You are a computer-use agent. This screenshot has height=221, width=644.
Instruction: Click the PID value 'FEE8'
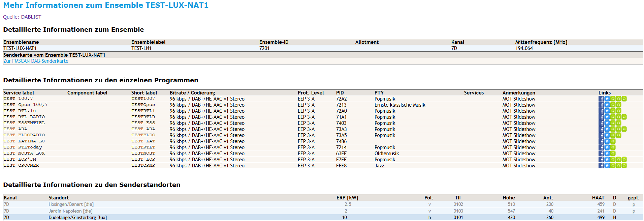pos(341,166)
